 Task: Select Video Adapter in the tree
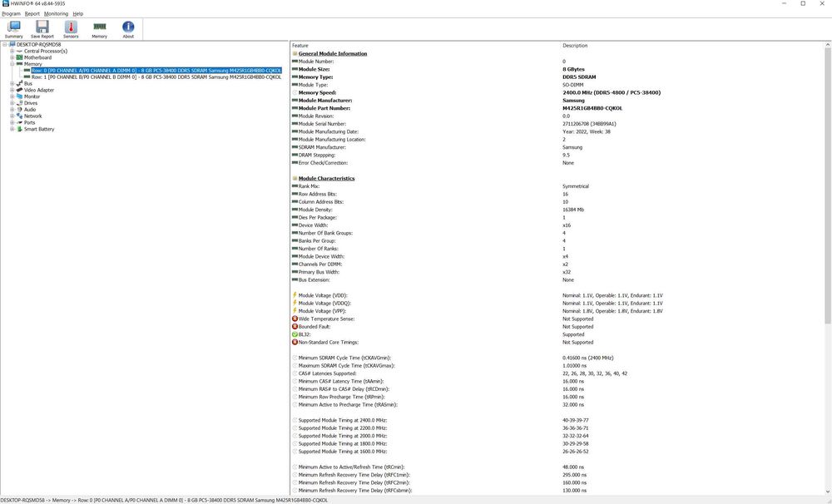coord(39,90)
